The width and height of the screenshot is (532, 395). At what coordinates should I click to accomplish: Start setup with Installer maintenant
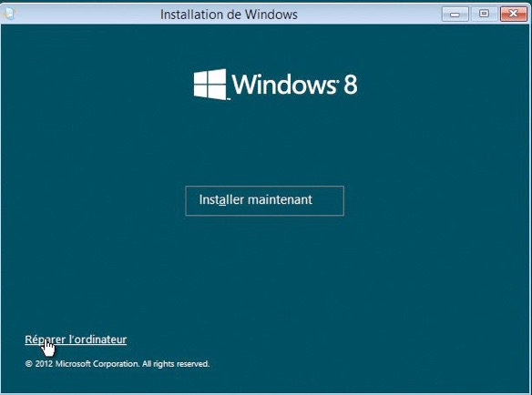265,200
